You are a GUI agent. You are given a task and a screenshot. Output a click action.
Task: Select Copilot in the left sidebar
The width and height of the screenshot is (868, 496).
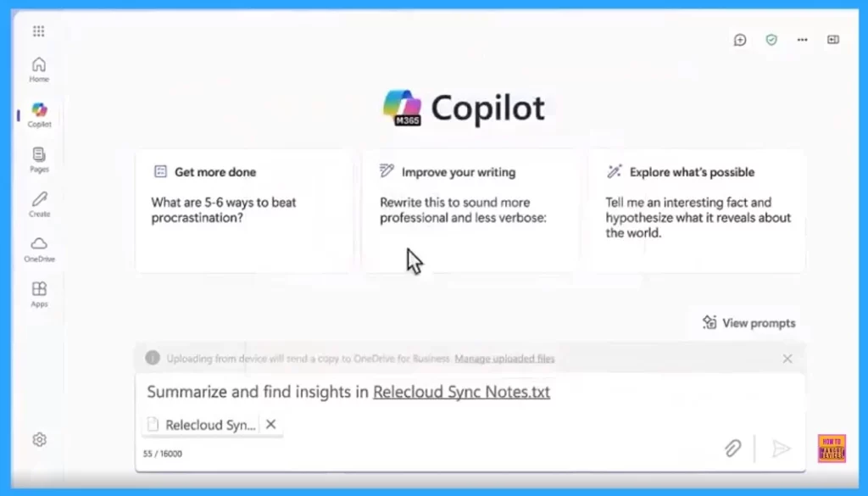point(39,115)
